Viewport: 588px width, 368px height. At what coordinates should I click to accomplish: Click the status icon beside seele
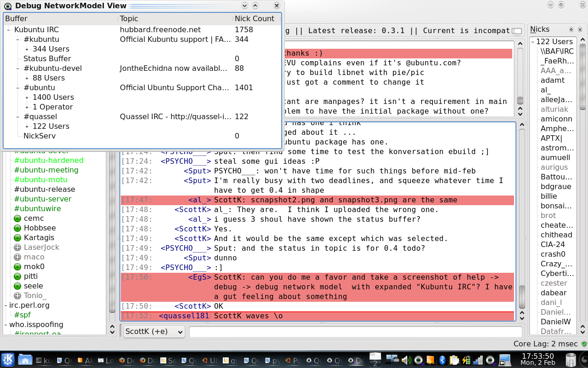17,286
